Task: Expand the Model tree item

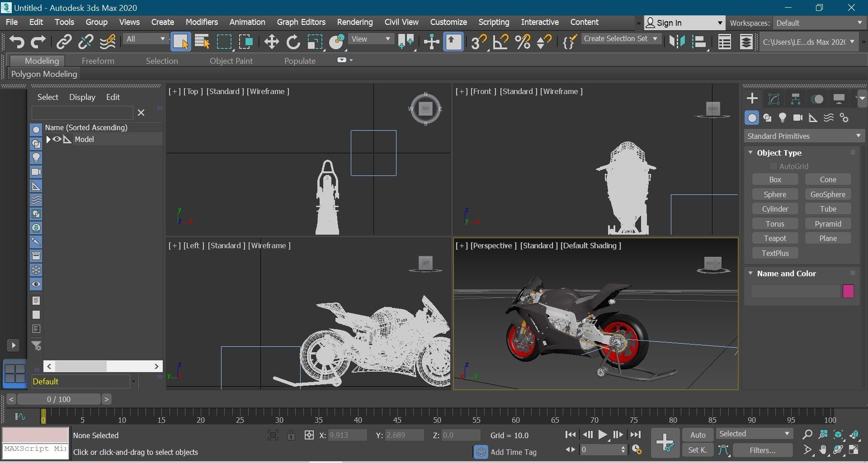Action: point(48,139)
